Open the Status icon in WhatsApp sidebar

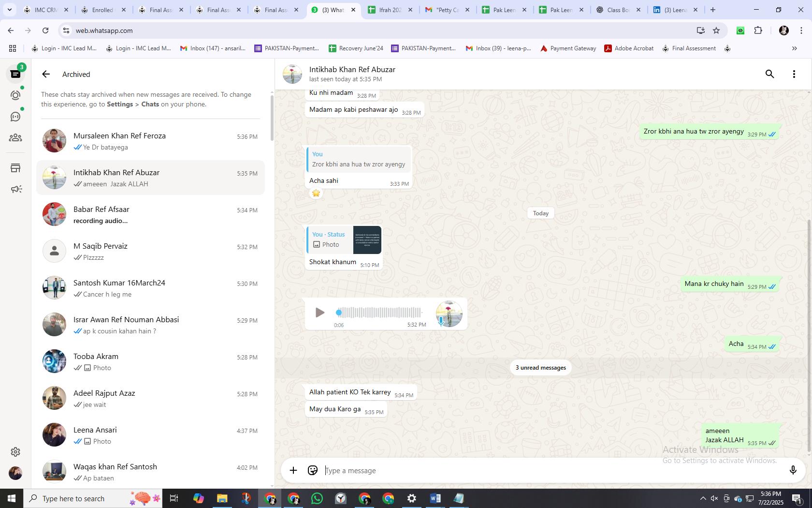pos(15,95)
